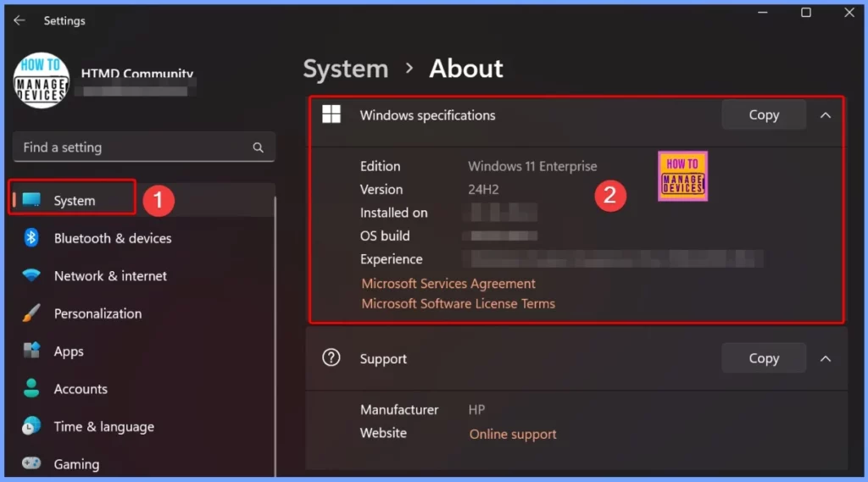The width and height of the screenshot is (868, 482).
Task: Open Network & internet settings
Action: 110,276
